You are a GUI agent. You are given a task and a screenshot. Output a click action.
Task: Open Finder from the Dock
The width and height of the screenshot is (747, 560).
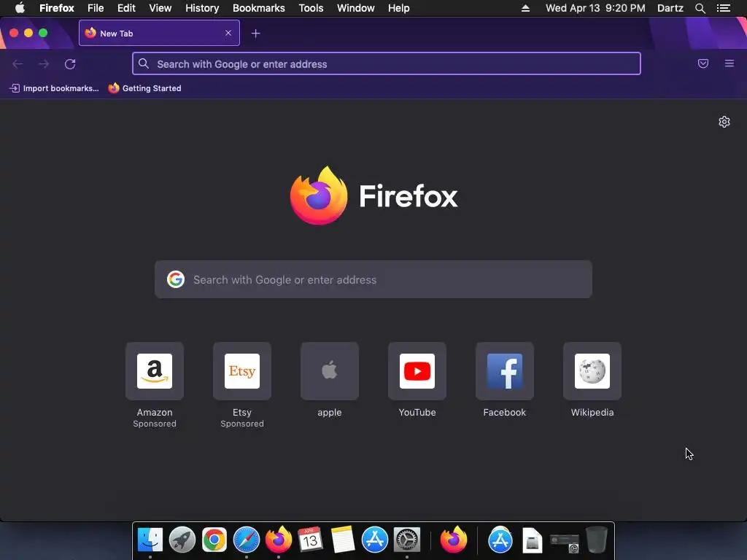pos(150,540)
